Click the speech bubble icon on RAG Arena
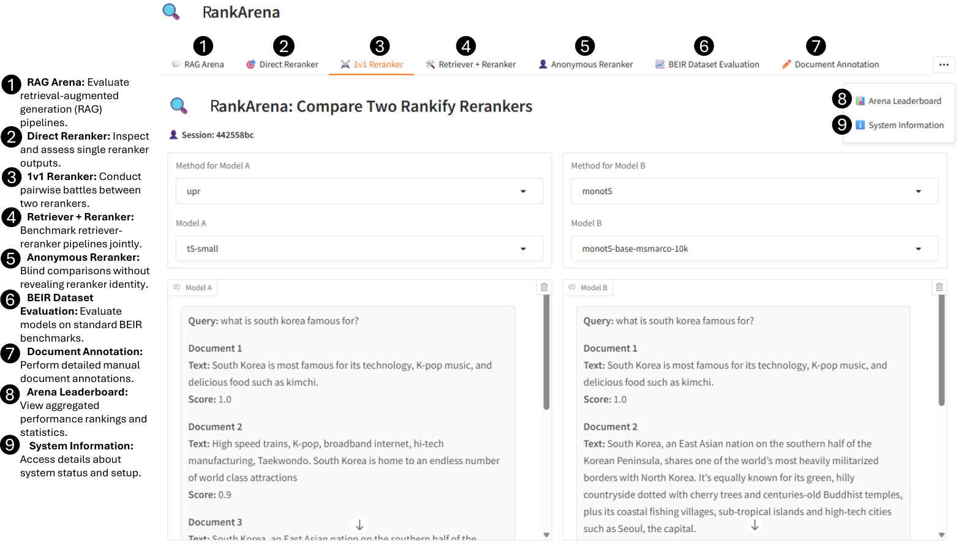 176,64
